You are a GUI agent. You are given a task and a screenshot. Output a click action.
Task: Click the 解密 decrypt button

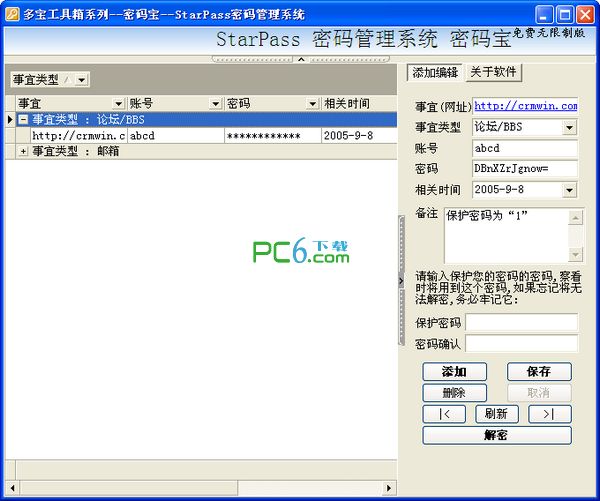click(497, 436)
